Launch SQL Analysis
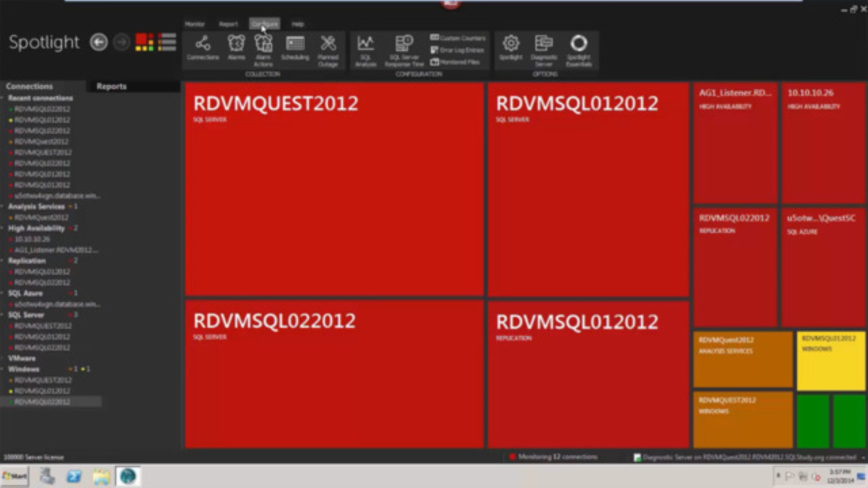 coord(366,47)
